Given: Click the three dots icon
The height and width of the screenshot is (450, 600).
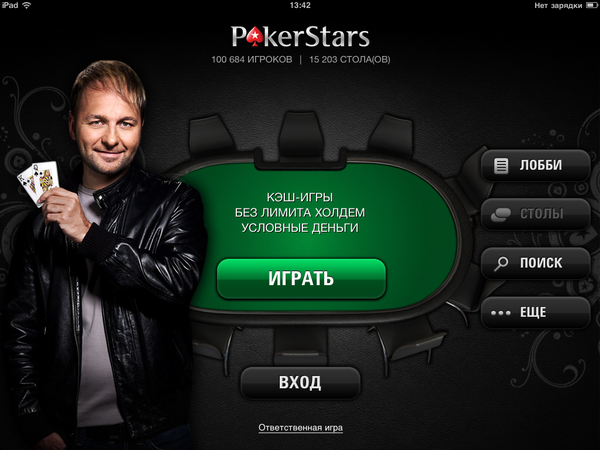Looking at the screenshot, I should point(501,313).
